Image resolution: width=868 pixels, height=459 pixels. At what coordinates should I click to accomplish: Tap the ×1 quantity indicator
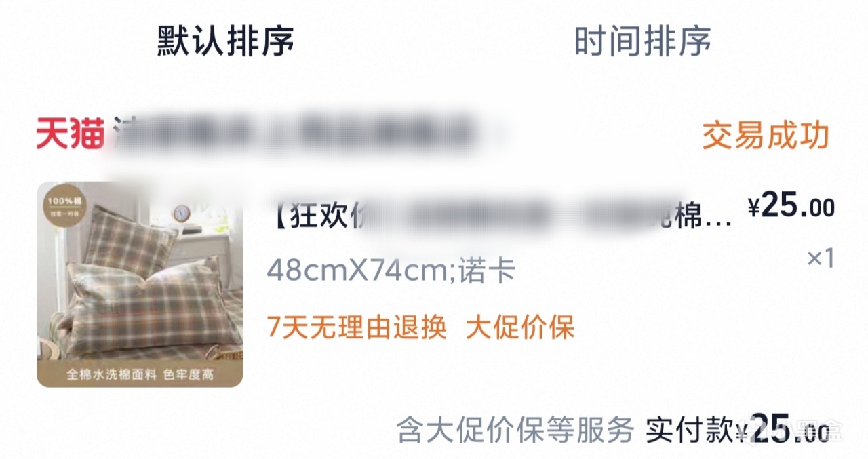[821, 258]
